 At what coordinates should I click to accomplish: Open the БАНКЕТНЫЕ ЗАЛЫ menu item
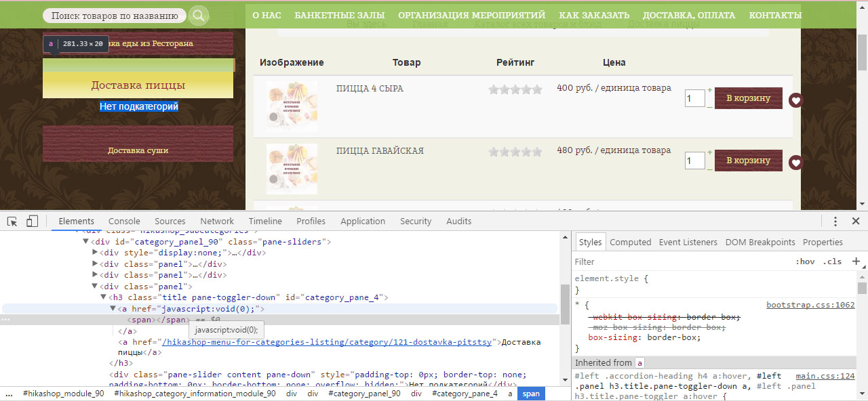tap(340, 15)
